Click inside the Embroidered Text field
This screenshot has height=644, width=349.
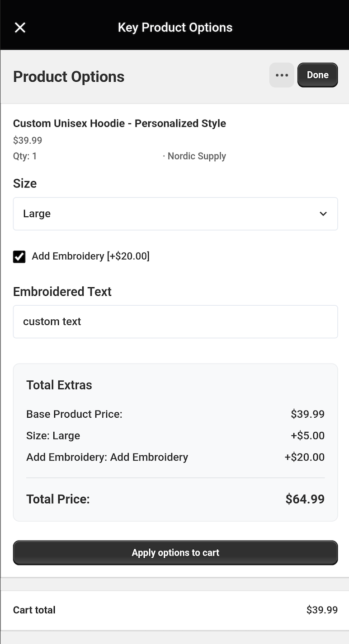[x=175, y=322]
